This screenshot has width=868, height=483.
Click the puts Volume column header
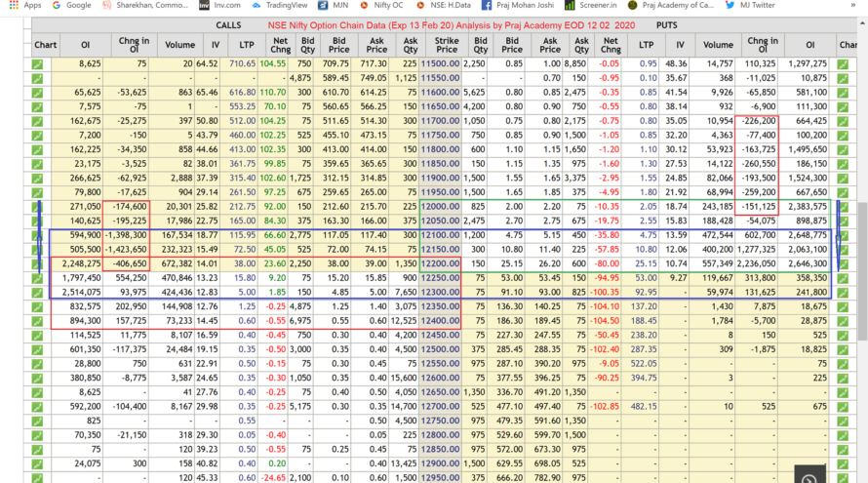pyautogui.click(x=718, y=45)
